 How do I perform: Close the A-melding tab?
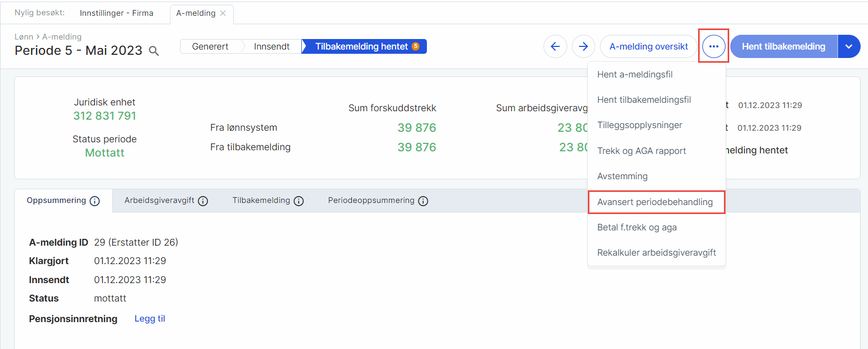[223, 13]
